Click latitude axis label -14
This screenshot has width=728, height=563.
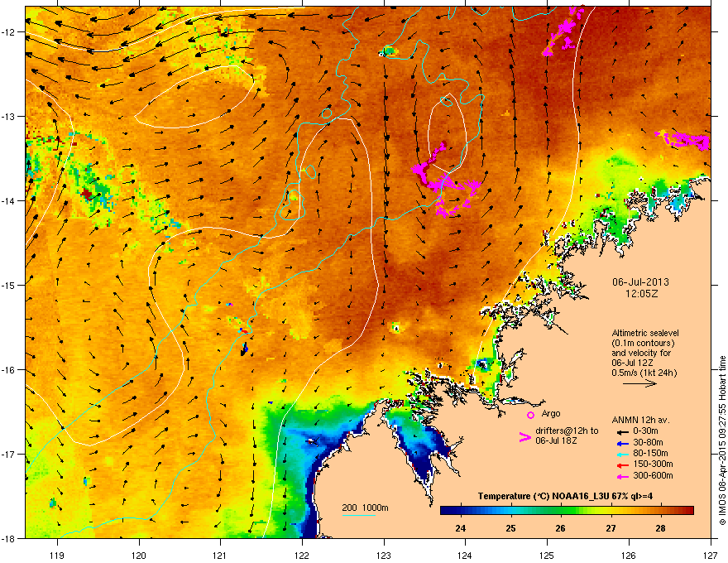9,201
